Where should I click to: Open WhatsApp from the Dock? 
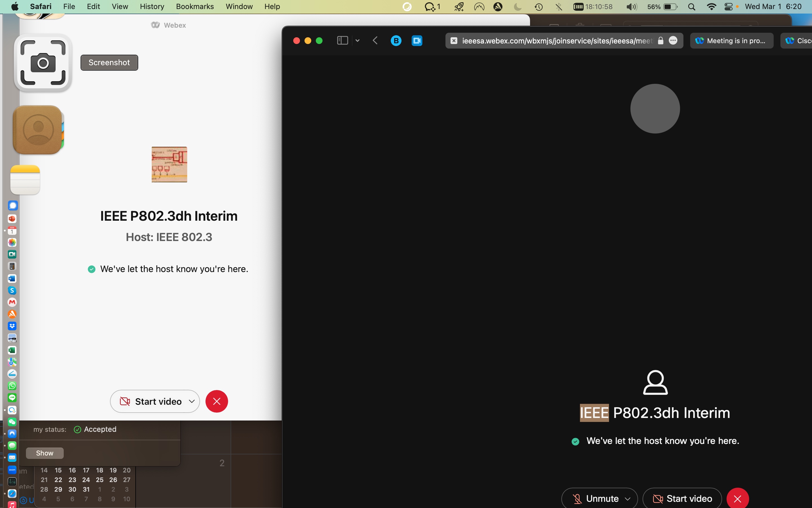point(12,386)
